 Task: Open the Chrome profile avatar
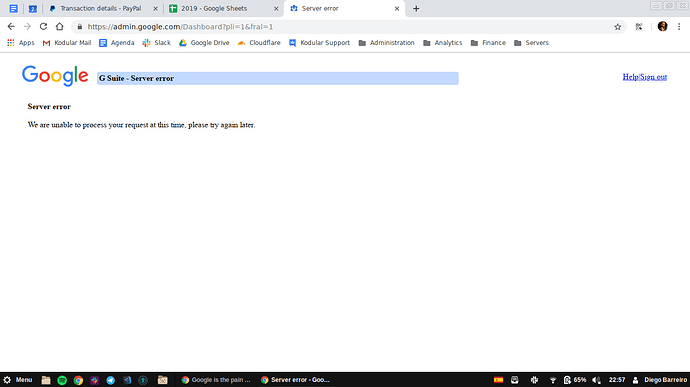pyautogui.click(x=662, y=26)
